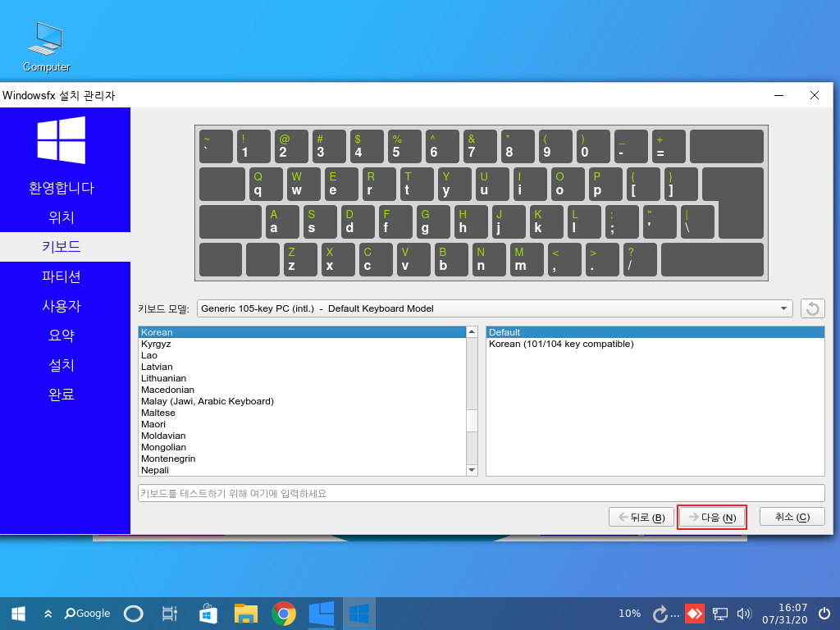
Task: Select Lithuanian in the layout list
Action: click(x=302, y=378)
